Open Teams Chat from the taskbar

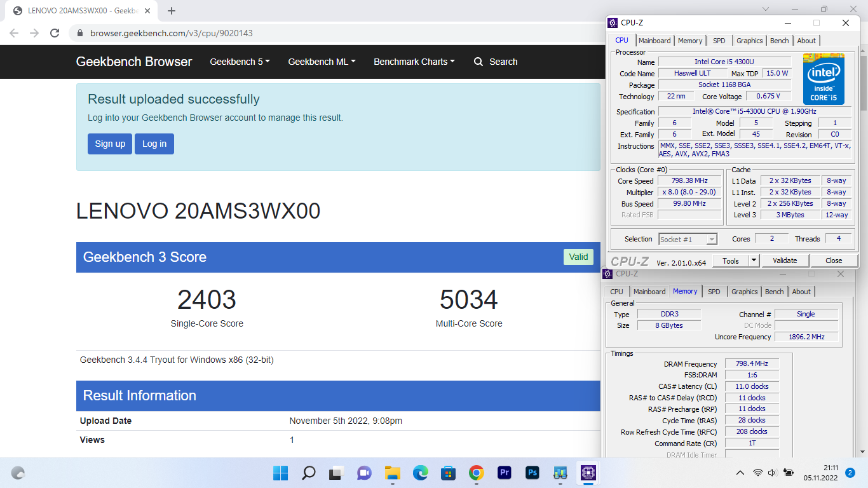tap(364, 473)
